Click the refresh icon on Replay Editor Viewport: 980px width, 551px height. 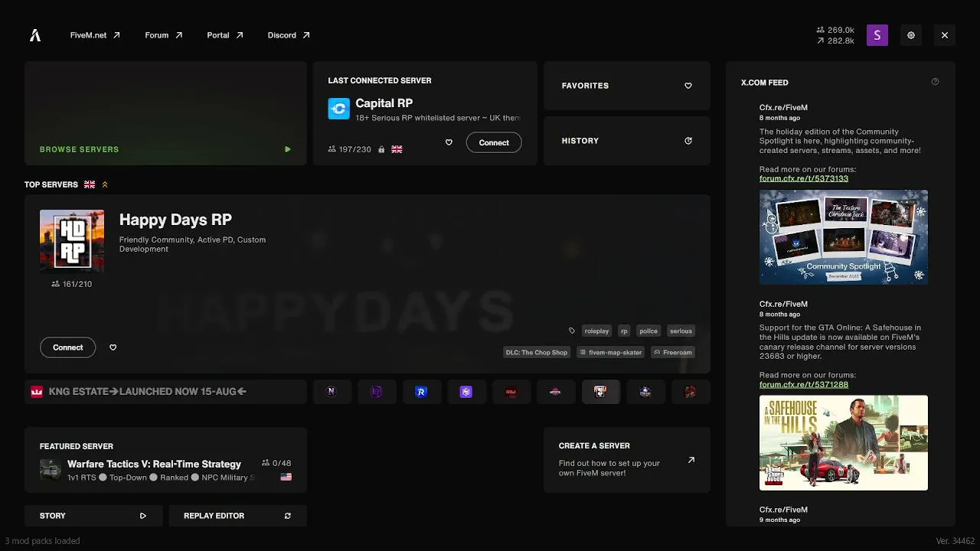(288, 516)
